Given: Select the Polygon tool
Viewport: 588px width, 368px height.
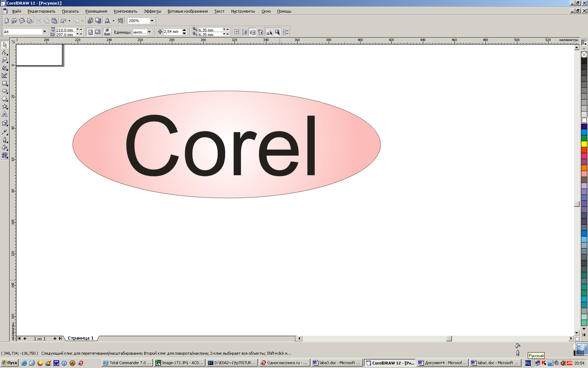Looking at the screenshot, I should (x=5, y=99).
